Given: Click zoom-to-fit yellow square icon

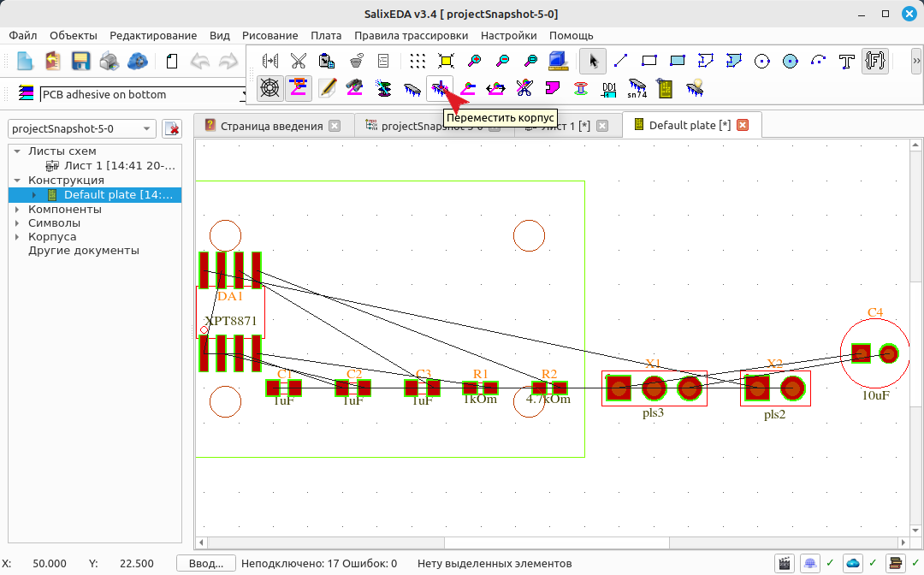Looking at the screenshot, I should tap(446, 61).
